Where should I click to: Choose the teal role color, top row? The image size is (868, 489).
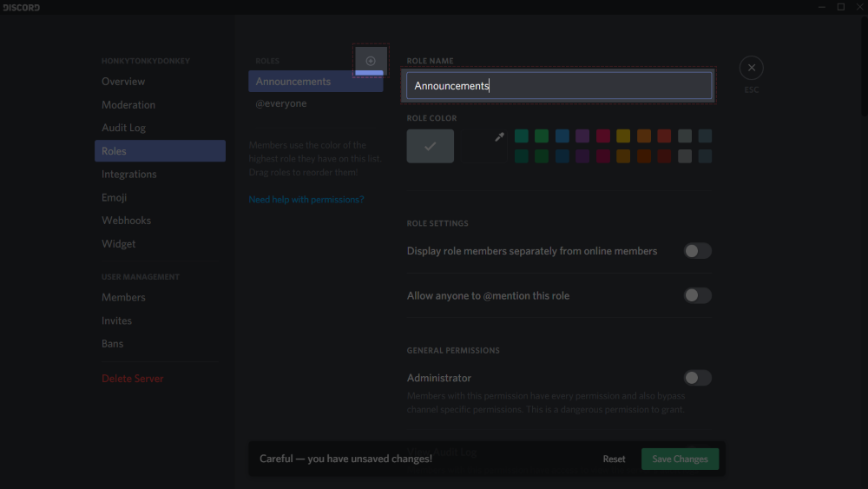point(522,135)
